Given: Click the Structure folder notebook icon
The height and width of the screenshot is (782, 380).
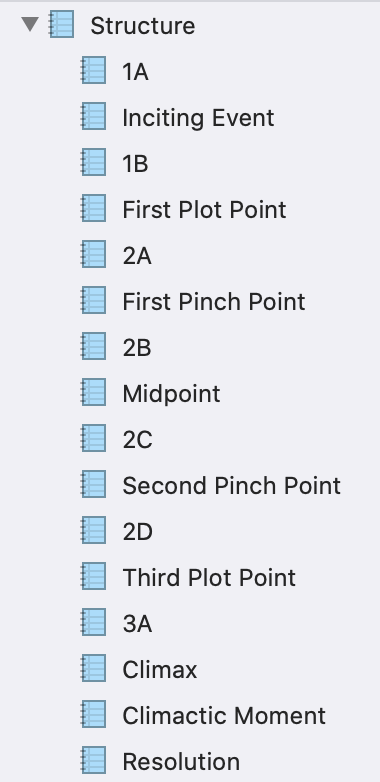Looking at the screenshot, I should [x=61, y=24].
